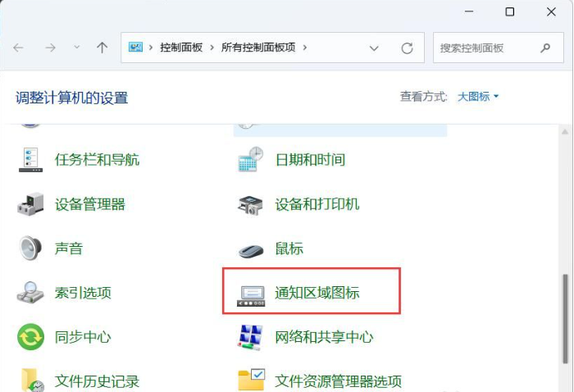Image resolution: width=574 pixels, height=392 pixels.
Task: Open 网络和共享中心 icon
Action: pos(250,336)
